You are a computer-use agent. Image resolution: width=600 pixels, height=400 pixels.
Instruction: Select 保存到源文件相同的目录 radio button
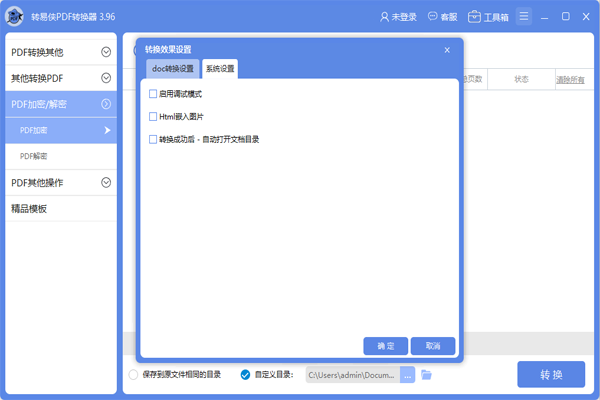point(133,375)
